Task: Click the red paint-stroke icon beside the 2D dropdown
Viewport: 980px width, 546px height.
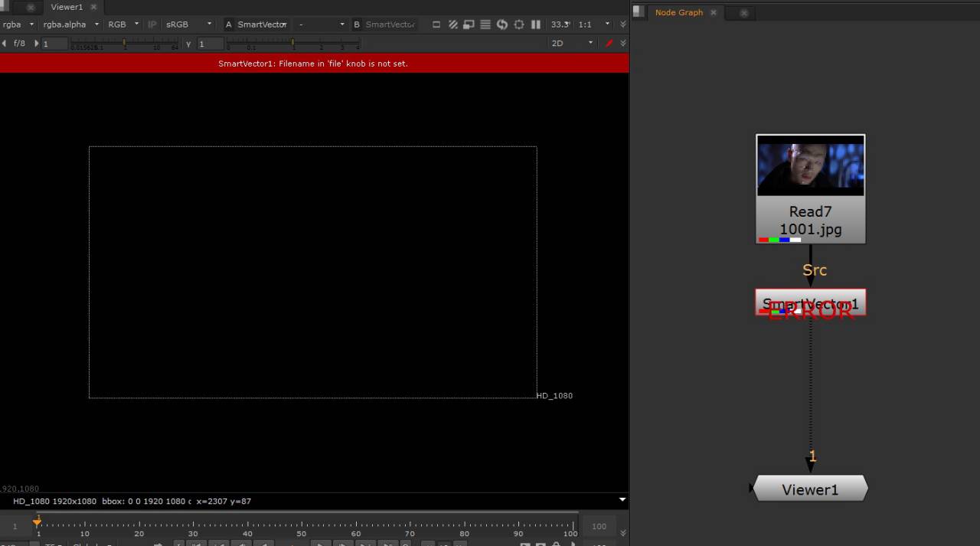Action: point(609,44)
